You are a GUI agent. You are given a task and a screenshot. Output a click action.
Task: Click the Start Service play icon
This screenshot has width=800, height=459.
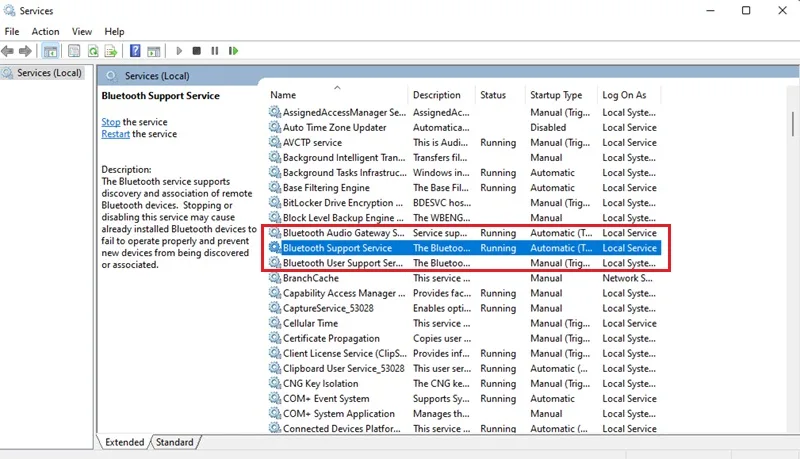(x=179, y=51)
